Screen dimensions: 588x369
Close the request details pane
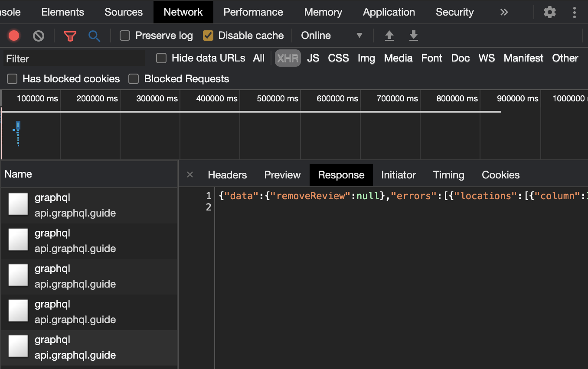190,175
